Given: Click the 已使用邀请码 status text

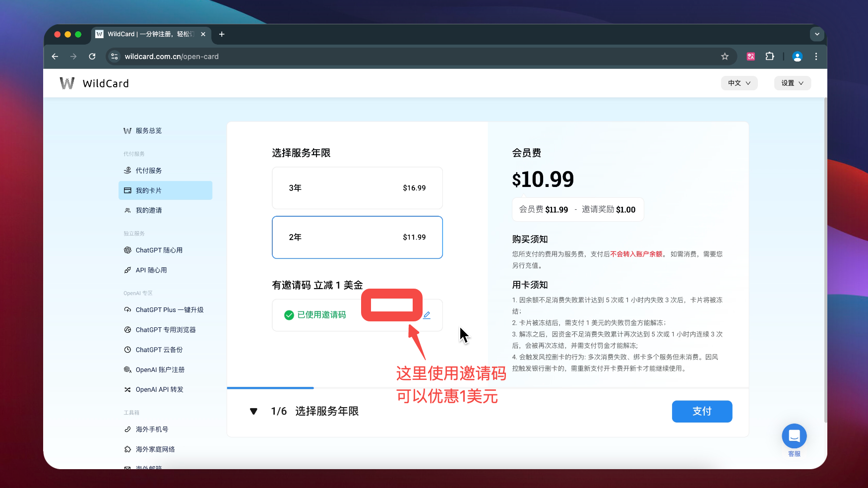Looking at the screenshot, I should click(321, 315).
